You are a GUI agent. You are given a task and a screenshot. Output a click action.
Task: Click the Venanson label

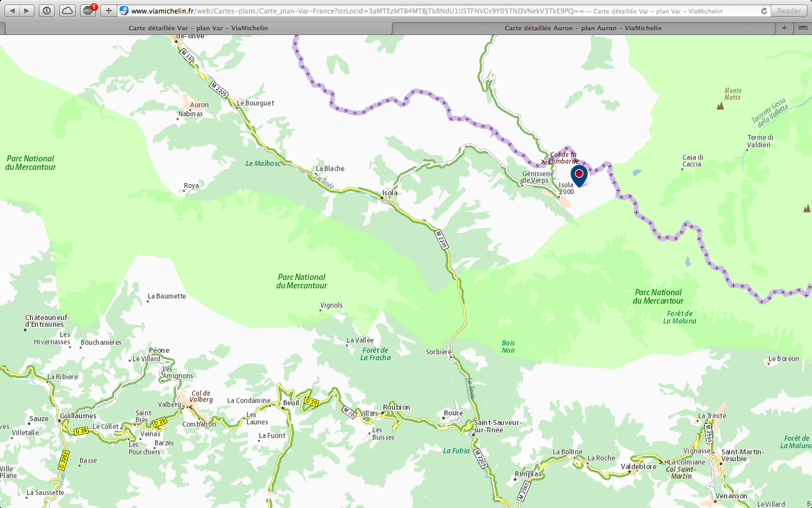731,496
